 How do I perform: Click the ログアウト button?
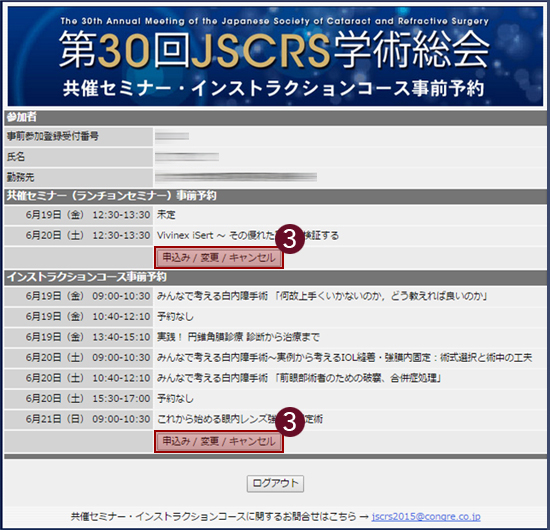(275, 483)
